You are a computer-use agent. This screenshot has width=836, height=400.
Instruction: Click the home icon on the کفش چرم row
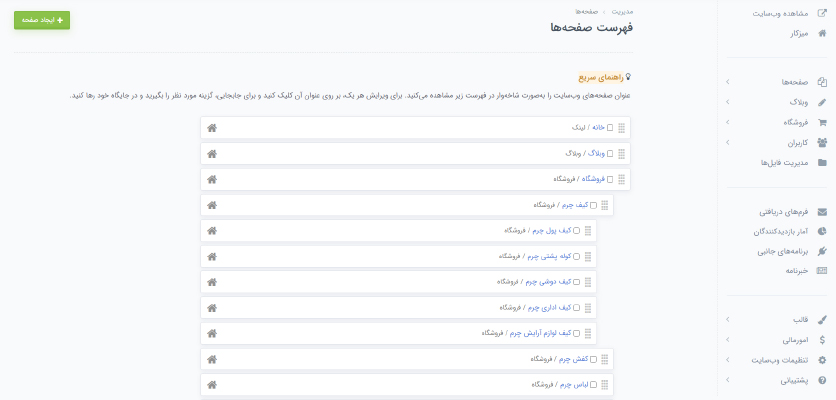pos(212,359)
